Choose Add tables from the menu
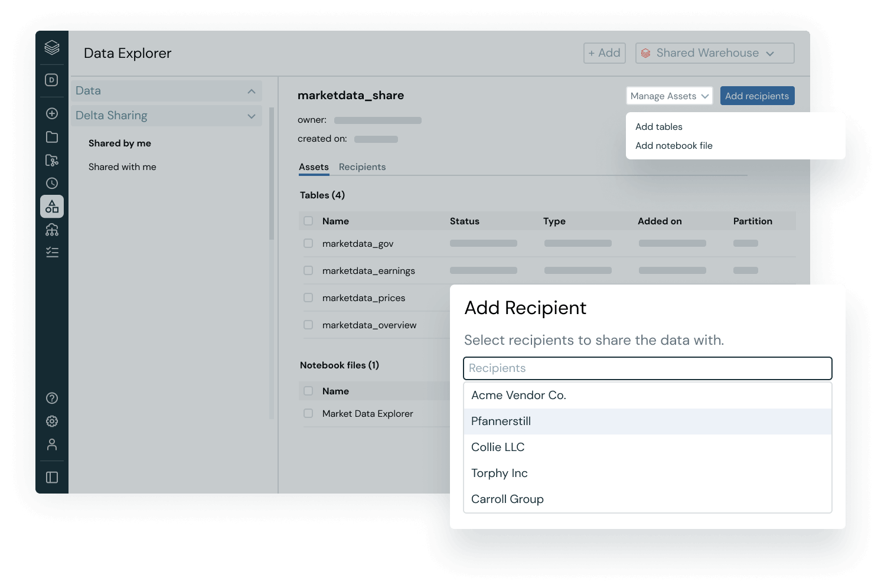 click(659, 126)
